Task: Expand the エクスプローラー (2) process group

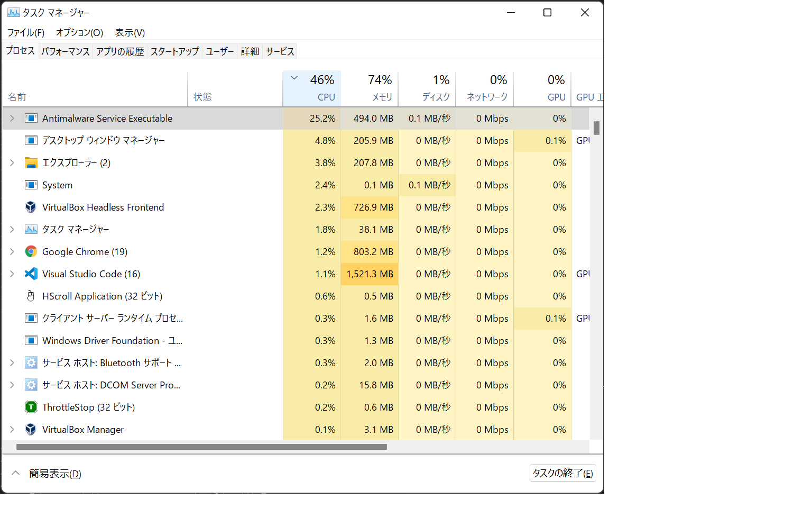Action: point(12,163)
